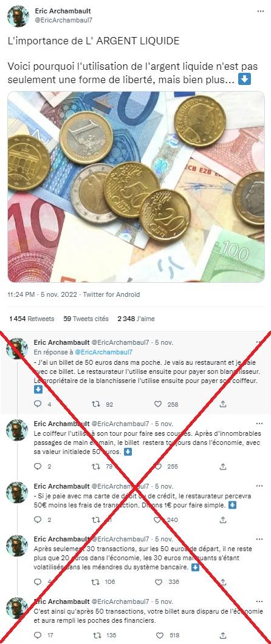View the 2 348 J'aime list
Viewport: 271px width, 644px height.
pyautogui.click(x=136, y=318)
